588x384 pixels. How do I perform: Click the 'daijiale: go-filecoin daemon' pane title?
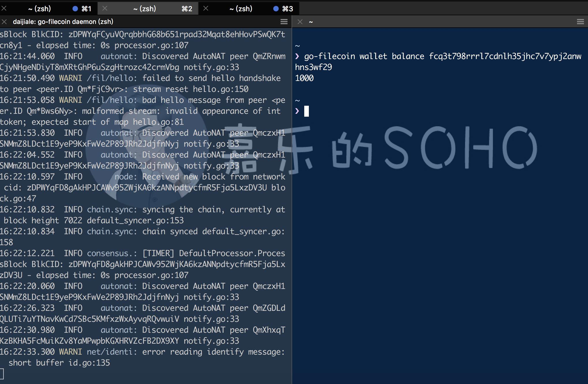pos(63,22)
